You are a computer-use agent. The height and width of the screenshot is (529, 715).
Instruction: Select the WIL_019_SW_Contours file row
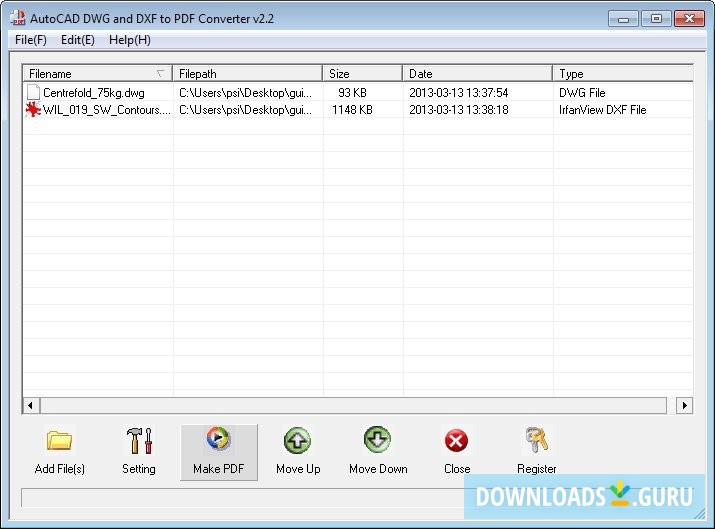358,109
